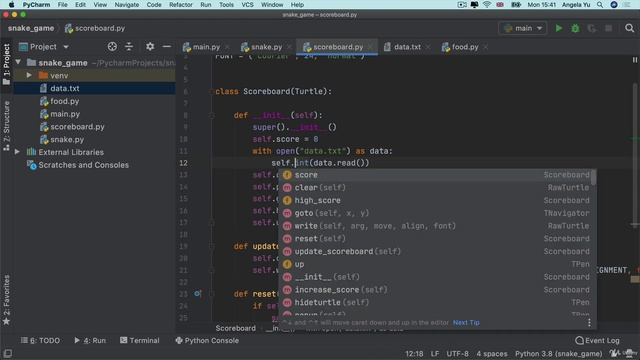Click the 12:18 caret position indicator

click(414, 354)
